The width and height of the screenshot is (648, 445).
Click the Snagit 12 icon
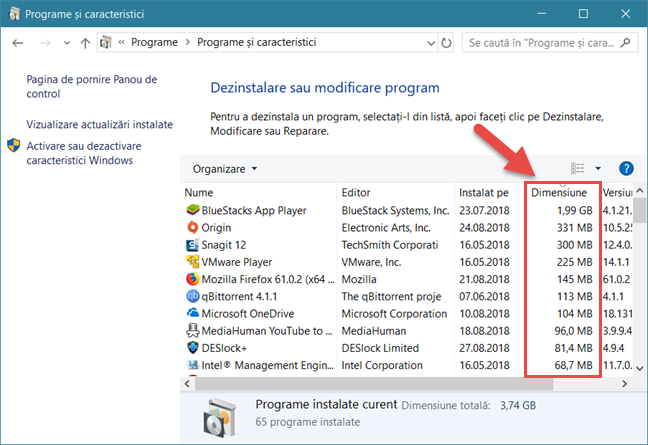(x=193, y=245)
